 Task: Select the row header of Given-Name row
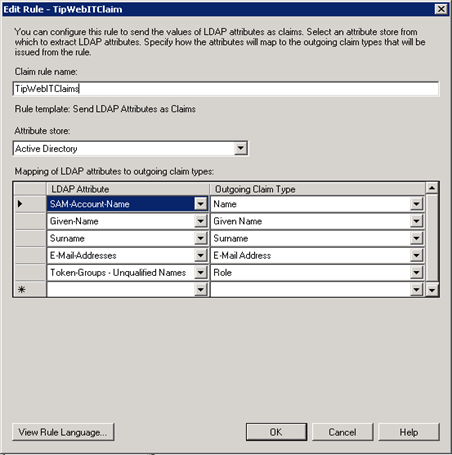coord(30,221)
